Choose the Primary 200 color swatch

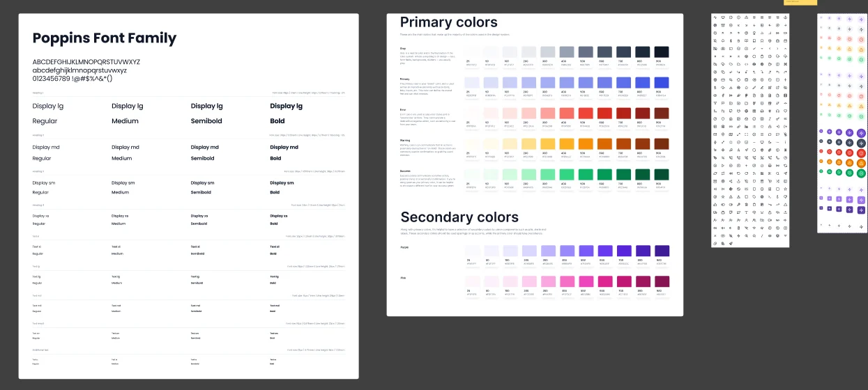tap(529, 82)
